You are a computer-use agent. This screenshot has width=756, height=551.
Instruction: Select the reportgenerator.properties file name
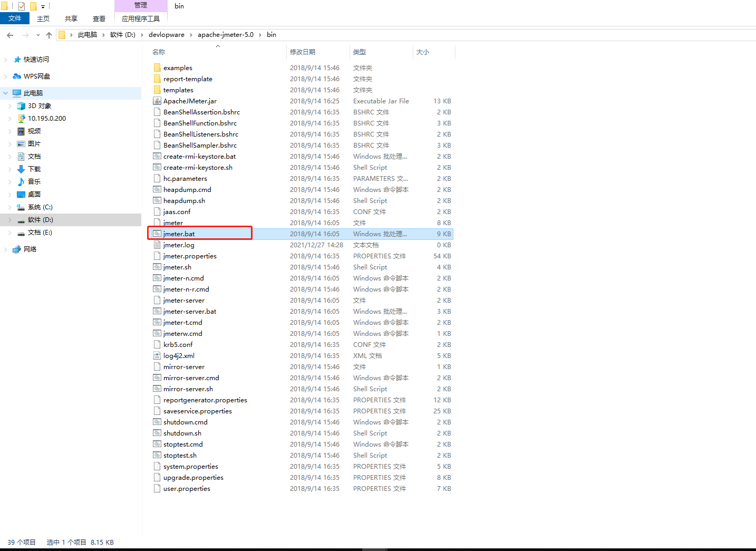click(x=205, y=400)
